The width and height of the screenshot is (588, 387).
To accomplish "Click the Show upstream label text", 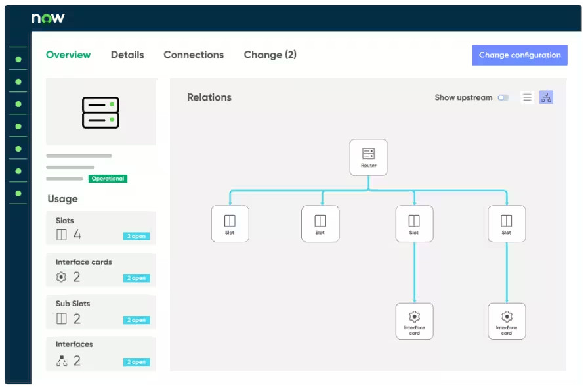I will coord(463,98).
